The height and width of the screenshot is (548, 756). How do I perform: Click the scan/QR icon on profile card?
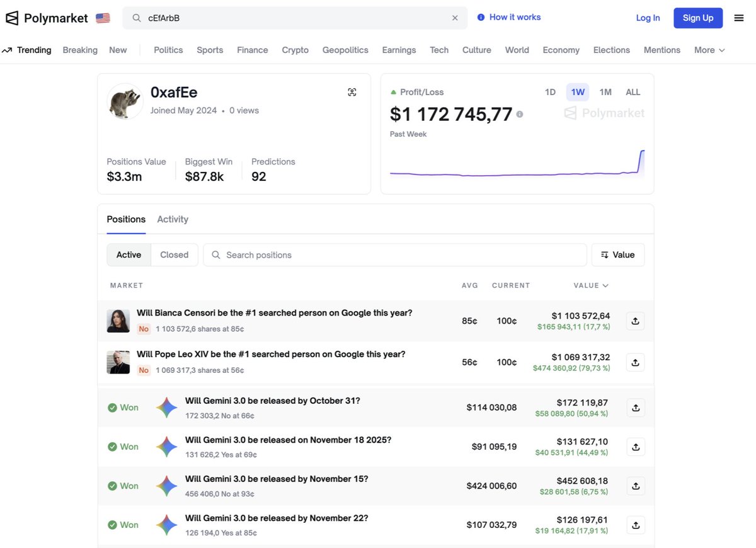click(x=352, y=93)
